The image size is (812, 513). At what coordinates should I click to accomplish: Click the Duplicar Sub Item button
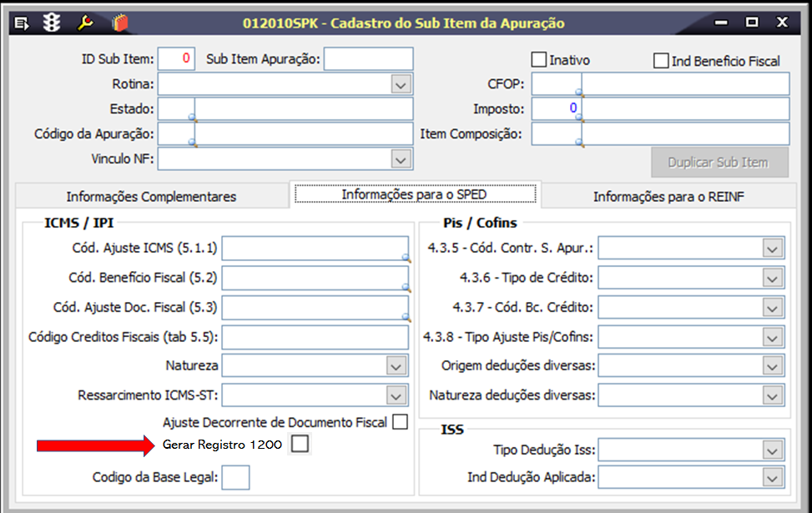720,163
